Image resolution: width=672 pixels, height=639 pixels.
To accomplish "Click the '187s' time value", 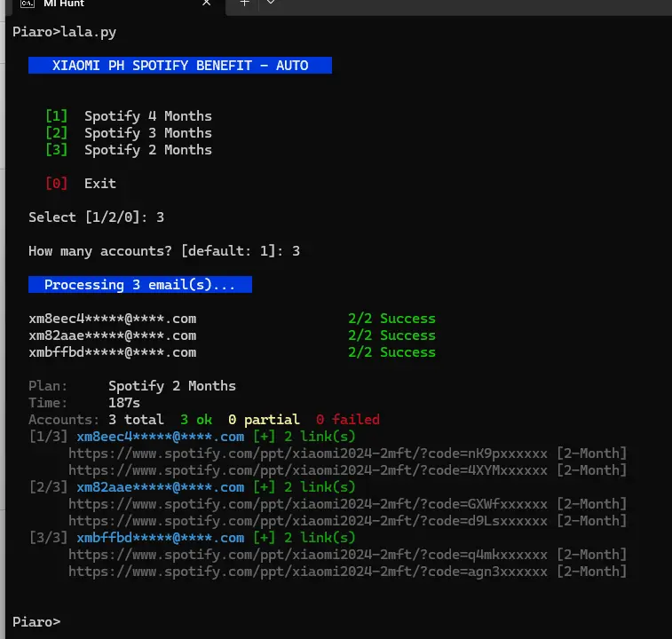I will (x=124, y=403).
